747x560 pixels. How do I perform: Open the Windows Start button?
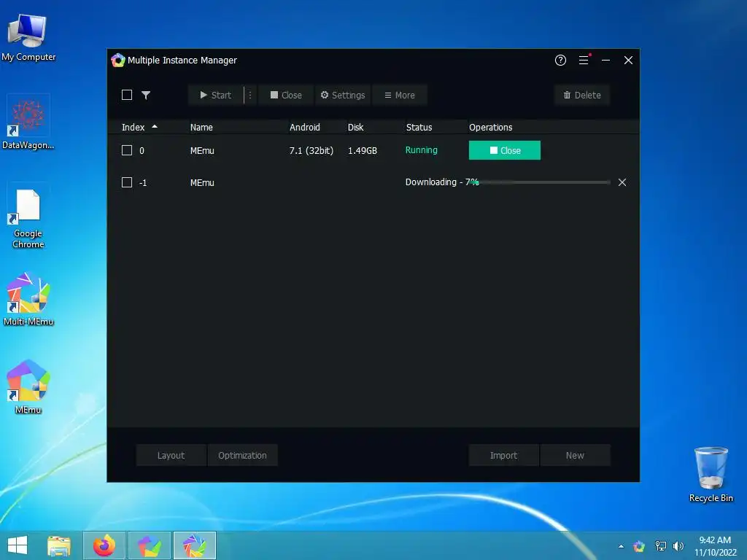(x=18, y=545)
